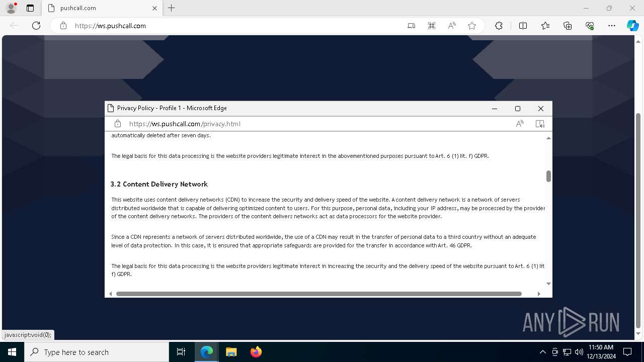The image size is (644, 362).
Task: Open Browser essentials heart icon
Action: coord(590,26)
